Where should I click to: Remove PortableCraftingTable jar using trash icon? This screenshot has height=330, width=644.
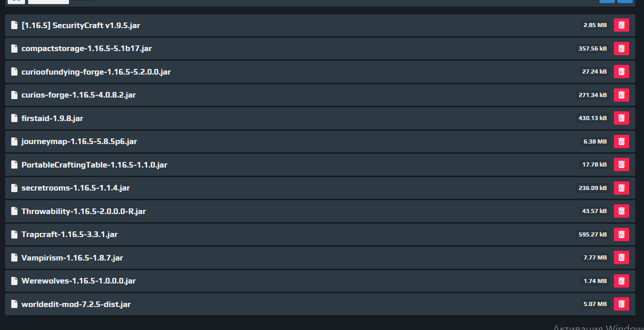pyautogui.click(x=621, y=164)
